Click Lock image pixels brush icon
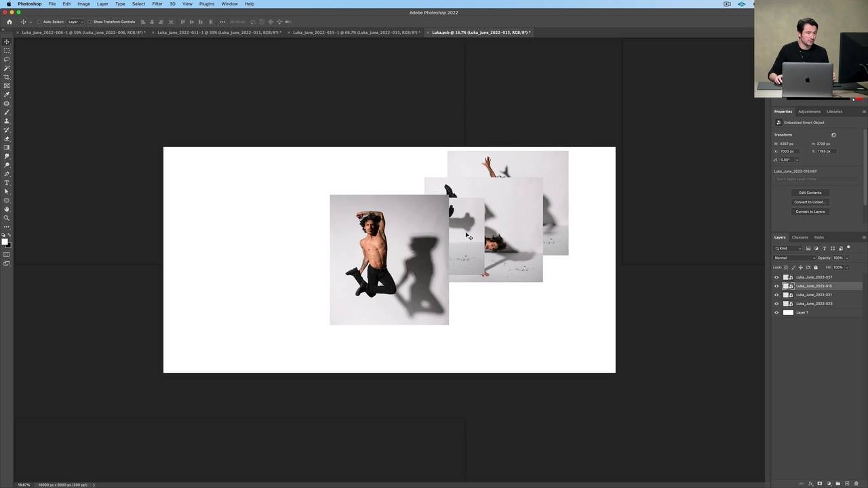Viewport: 868px width, 488px height. pyautogui.click(x=793, y=267)
